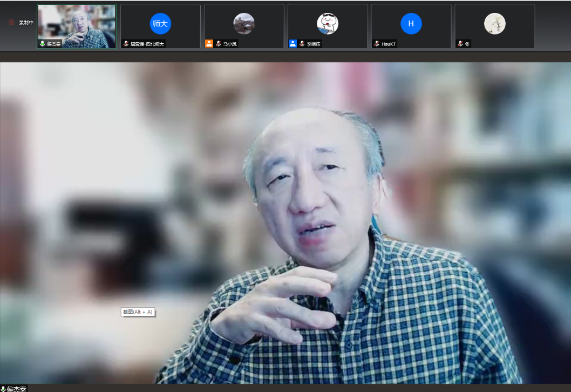Click muted microphone icon beside 马小凤
The height and width of the screenshot is (392, 571).
click(219, 44)
